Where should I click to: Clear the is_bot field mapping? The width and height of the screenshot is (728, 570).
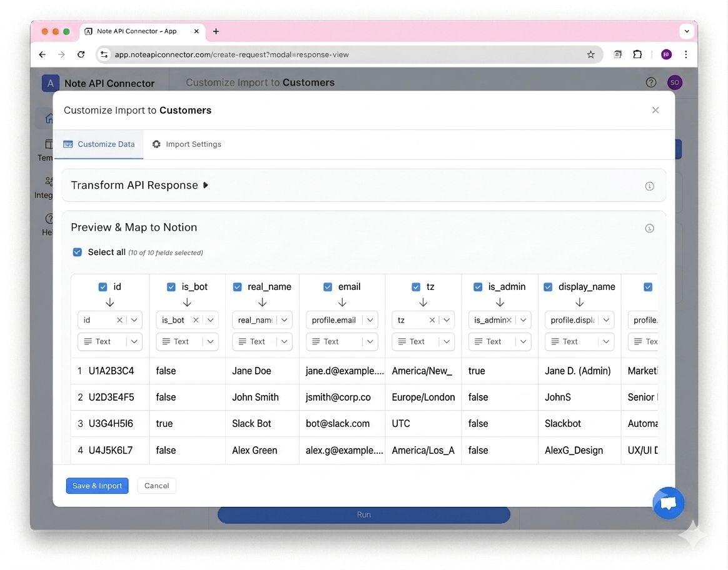[196, 320]
